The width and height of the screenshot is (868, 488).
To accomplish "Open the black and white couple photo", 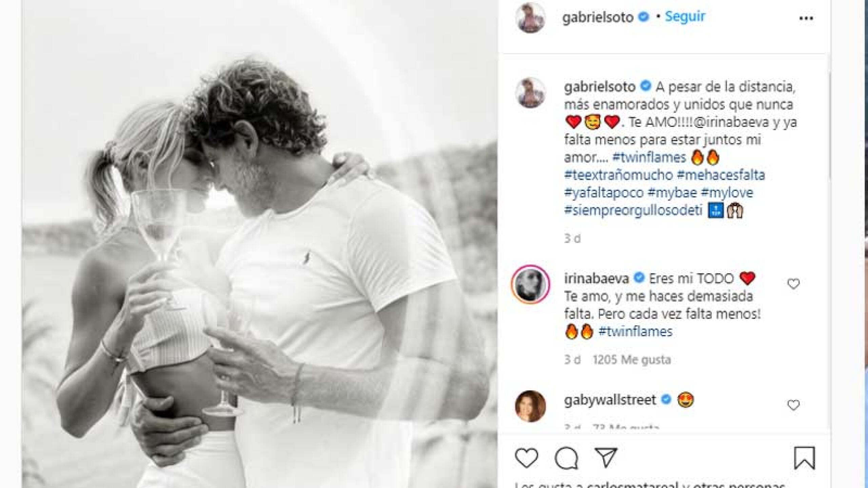I will click(259, 244).
